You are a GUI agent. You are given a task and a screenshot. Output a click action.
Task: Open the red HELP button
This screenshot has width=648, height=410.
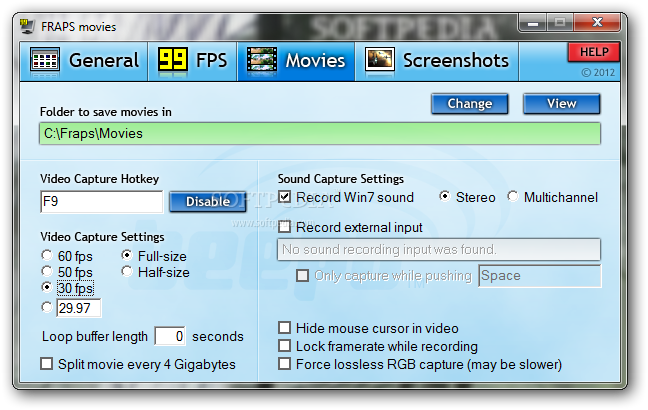tap(594, 52)
